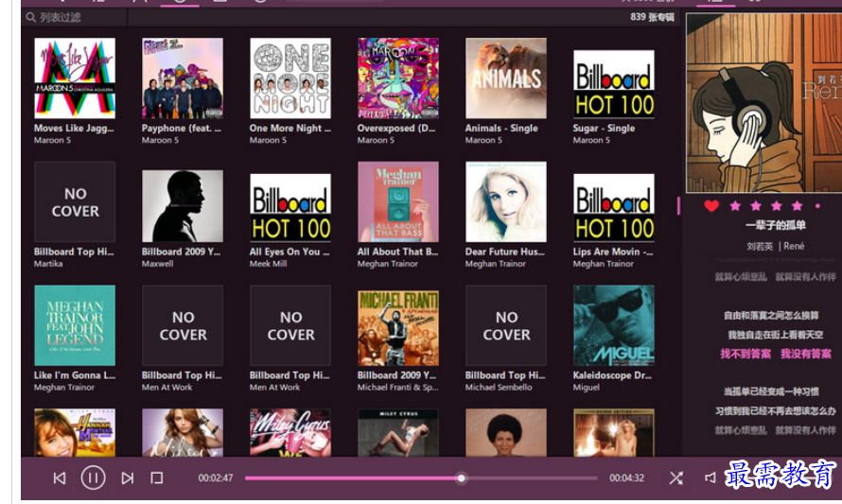Click the red heart favorite icon
The height and width of the screenshot is (504, 842).
pyautogui.click(x=711, y=205)
